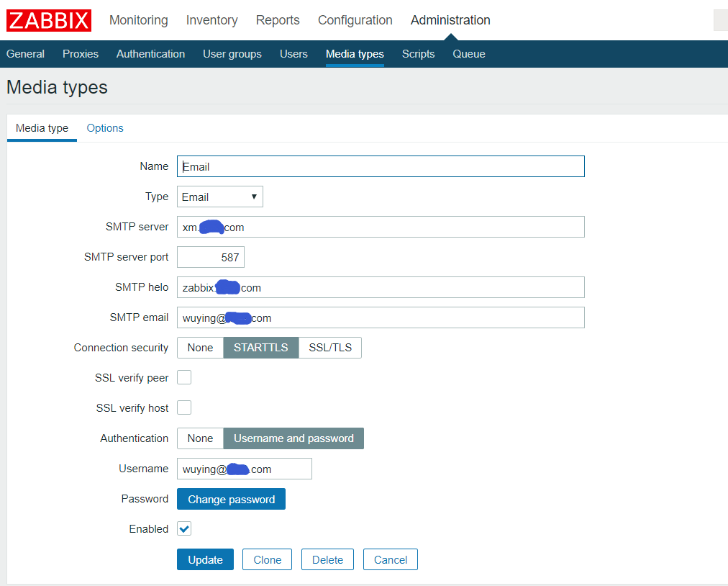728x586 pixels.
Task: Click the Clone button
Action: (x=267, y=559)
